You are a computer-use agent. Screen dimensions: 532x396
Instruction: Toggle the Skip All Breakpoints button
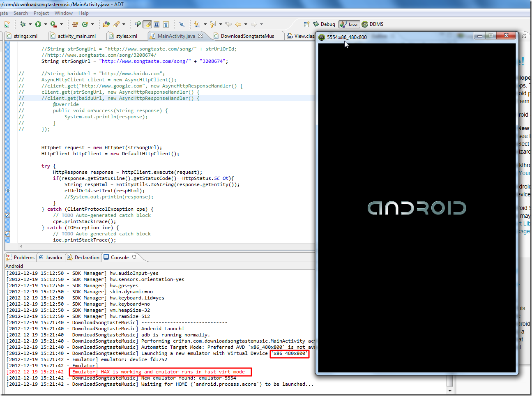point(182,24)
